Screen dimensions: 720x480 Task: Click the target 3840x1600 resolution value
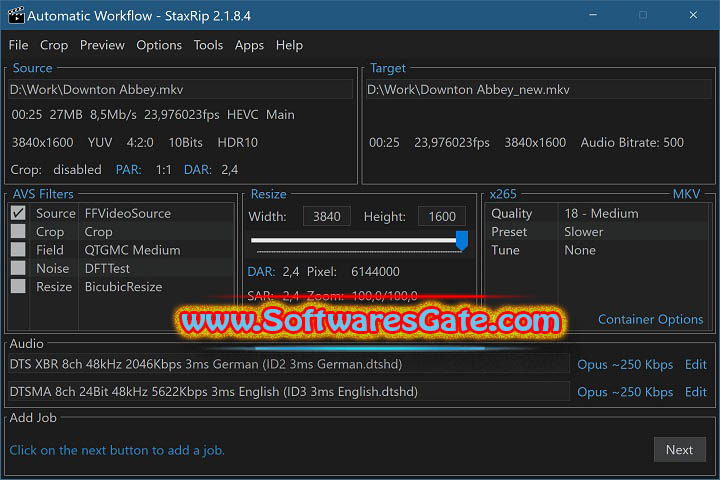click(x=535, y=142)
